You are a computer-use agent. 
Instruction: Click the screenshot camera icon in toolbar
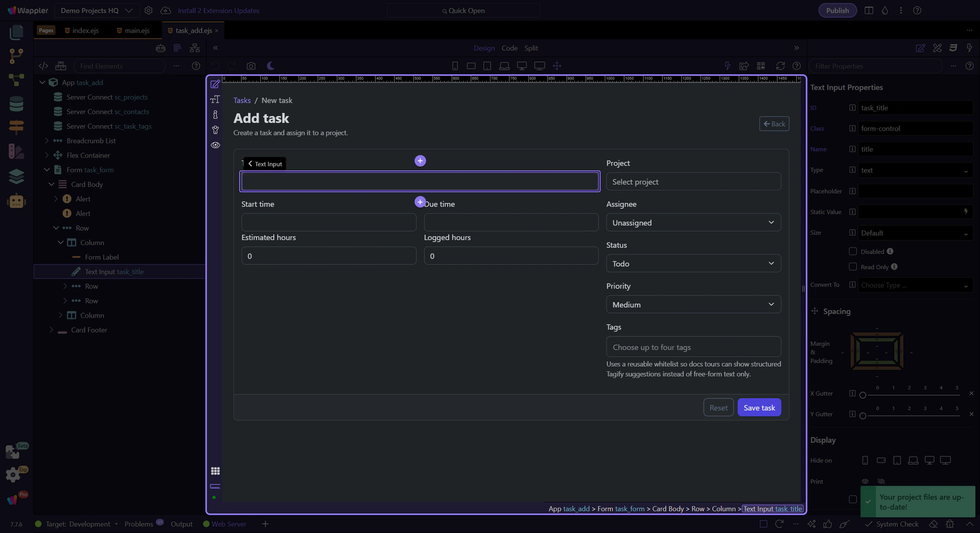(251, 66)
